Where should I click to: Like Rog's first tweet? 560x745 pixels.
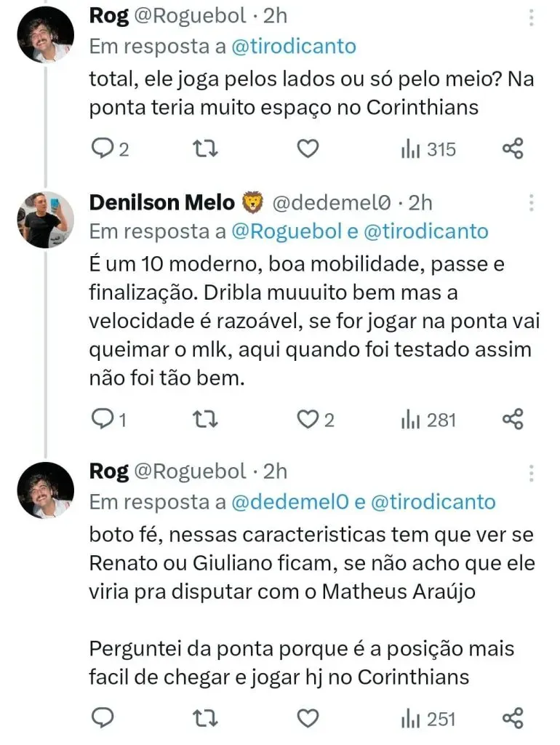point(309,149)
